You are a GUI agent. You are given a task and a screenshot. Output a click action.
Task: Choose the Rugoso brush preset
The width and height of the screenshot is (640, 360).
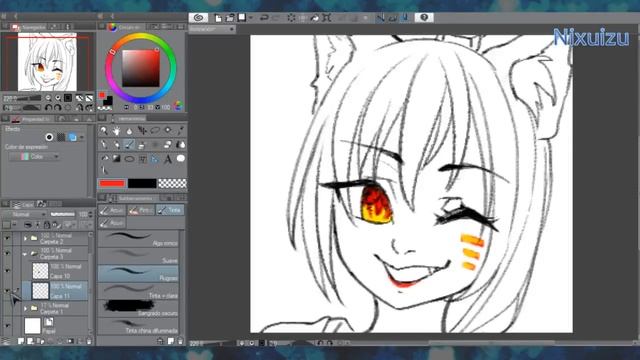tap(138, 274)
